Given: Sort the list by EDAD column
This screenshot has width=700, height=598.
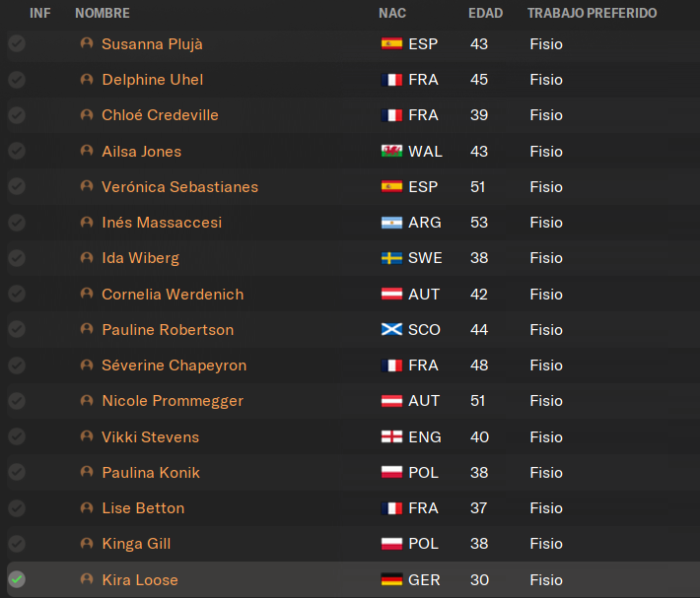Looking at the screenshot, I should coord(485,13).
